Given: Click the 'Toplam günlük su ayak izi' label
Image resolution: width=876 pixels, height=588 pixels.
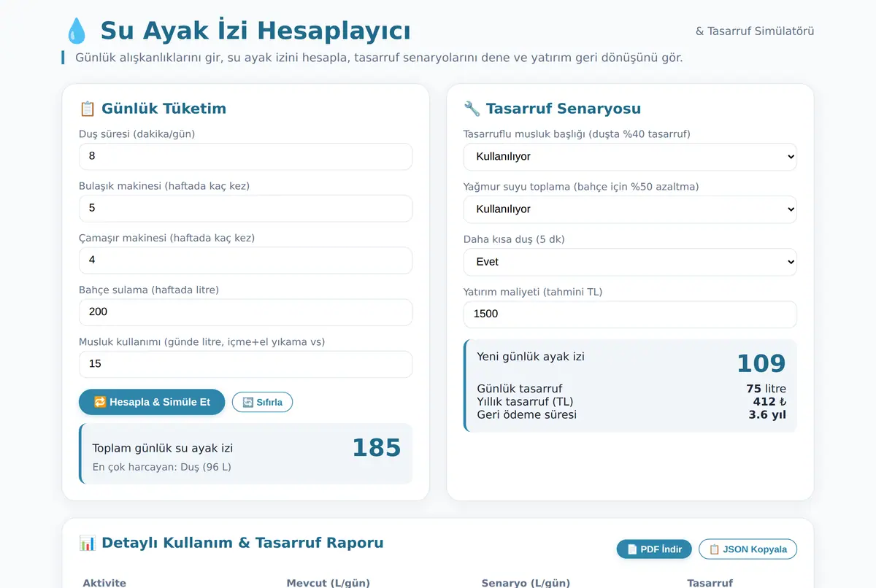Looking at the screenshot, I should (163, 449).
